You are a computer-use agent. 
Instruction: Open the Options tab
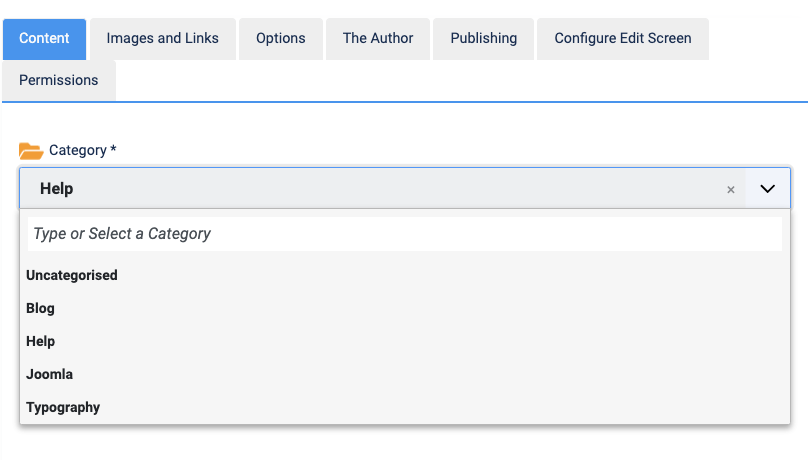click(x=281, y=39)
